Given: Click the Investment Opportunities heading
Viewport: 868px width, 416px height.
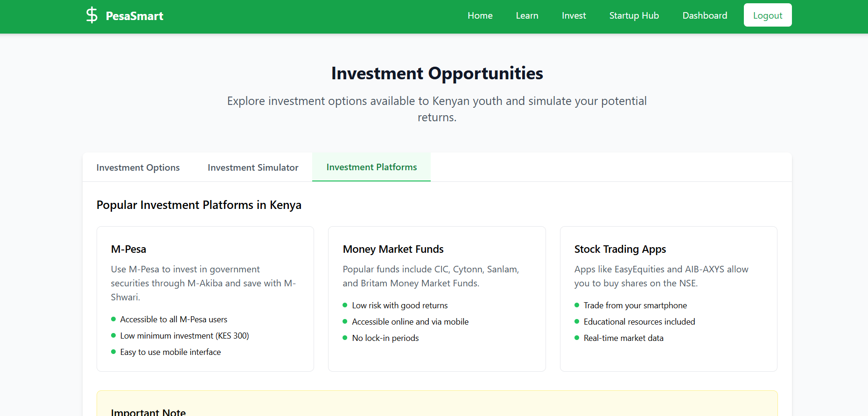Looking at the screenshot, I should [x=437, y=73].
